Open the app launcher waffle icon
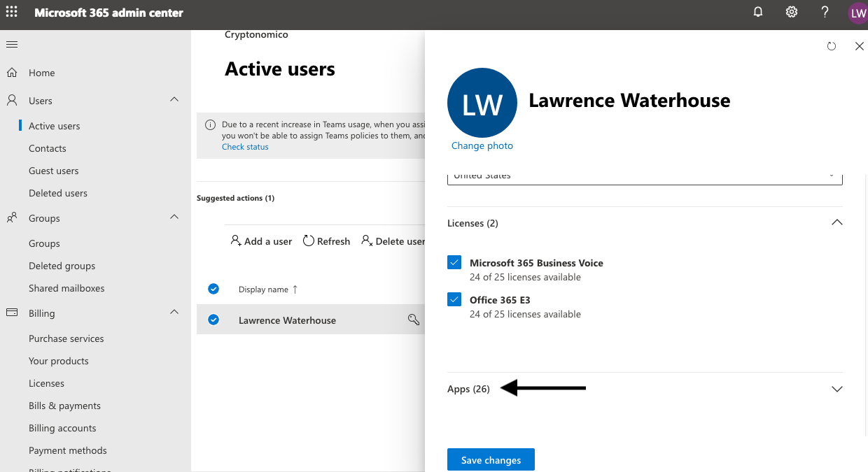 tap(12, 12)
